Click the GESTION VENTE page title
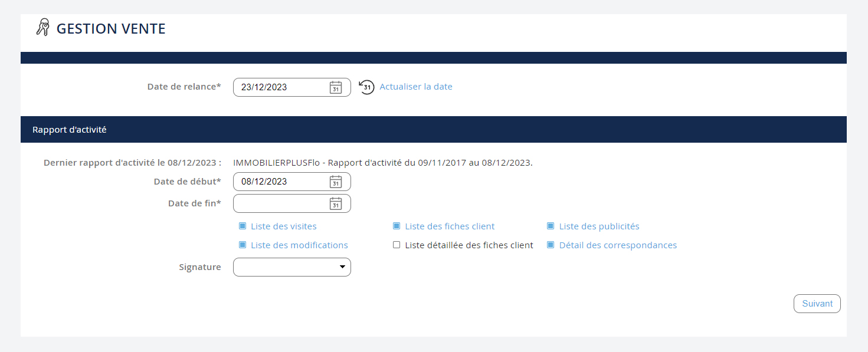Viewport: 868px width, 352px height. point(111,28)
